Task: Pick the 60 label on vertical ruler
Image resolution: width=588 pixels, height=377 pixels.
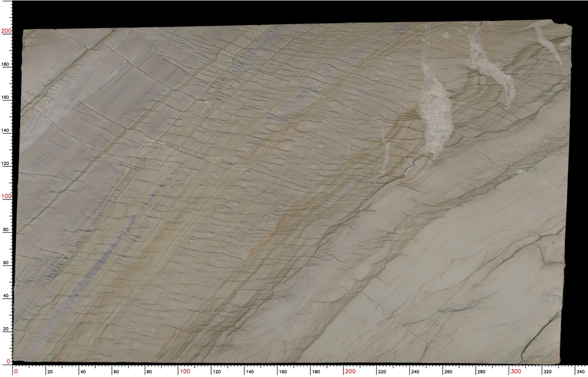Action: pos(6,262)
